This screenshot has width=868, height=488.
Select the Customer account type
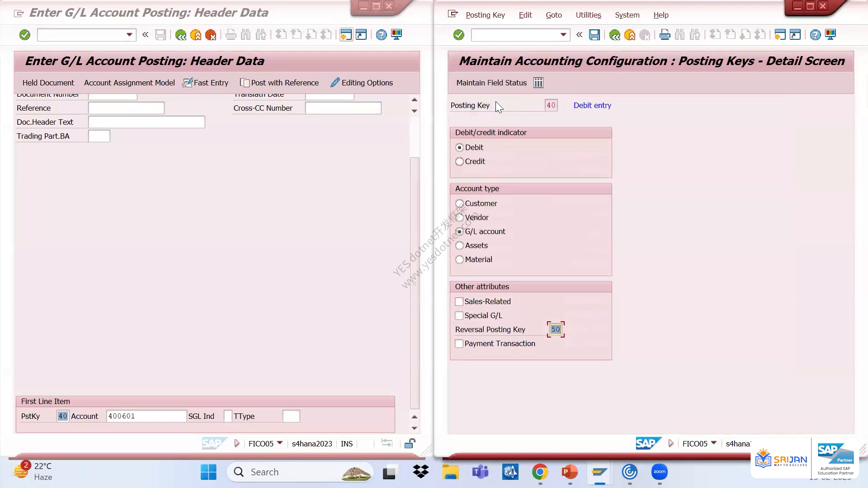(460, 203)
